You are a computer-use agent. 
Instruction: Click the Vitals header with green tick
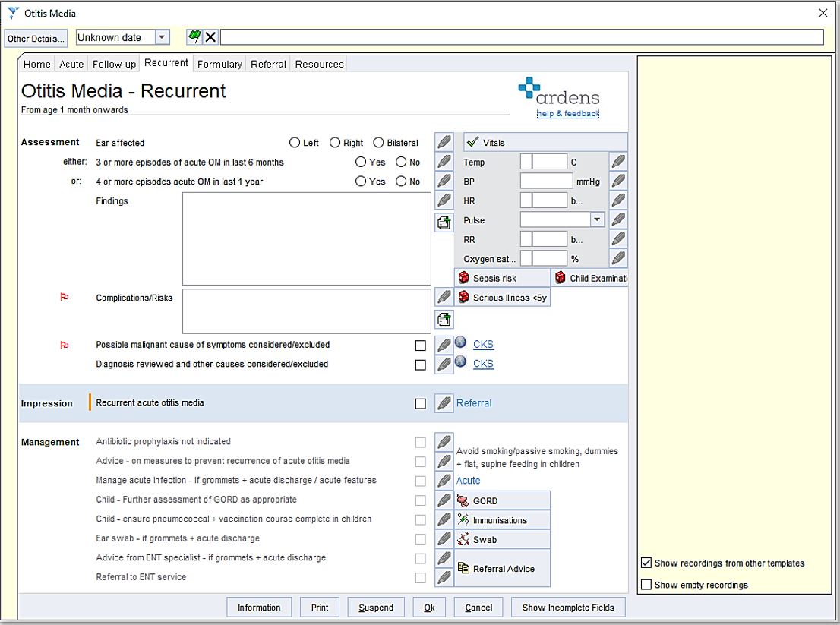point(545,143)
